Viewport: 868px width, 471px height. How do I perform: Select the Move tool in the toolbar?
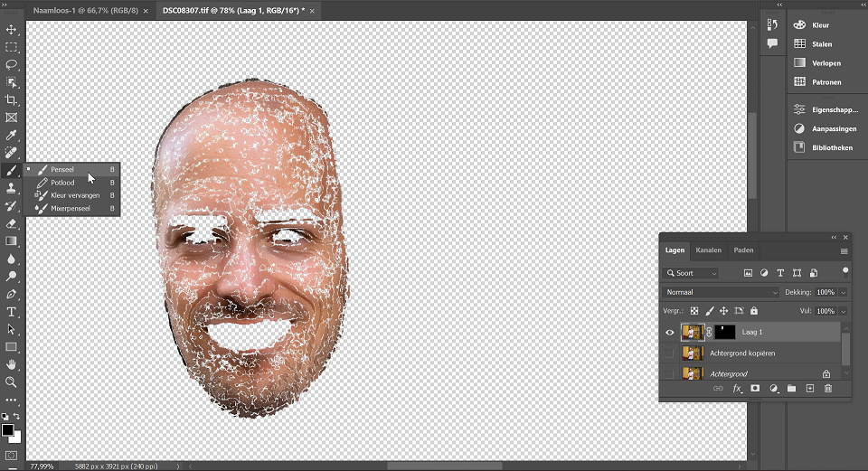pos(12,30)
